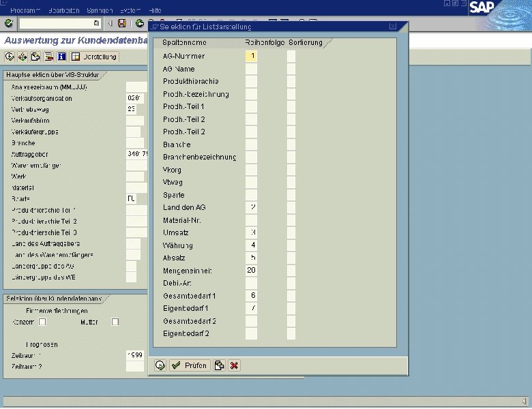Viewport: 532px width, 409px height.
Task: Click the Mengeneinheit Reihenfolge field showing 20
Action: coord(251,271)
